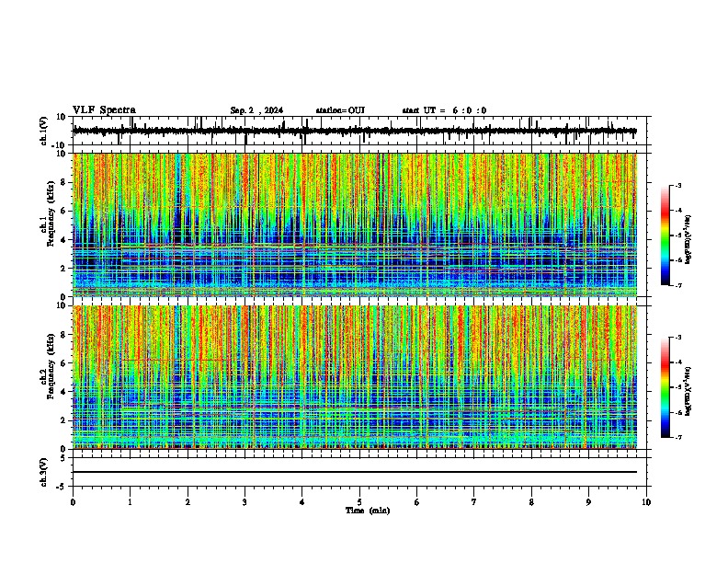Click the flat ch.3 voltage line
This screenshot has width=728, height=563.
(x=355, y=472)
